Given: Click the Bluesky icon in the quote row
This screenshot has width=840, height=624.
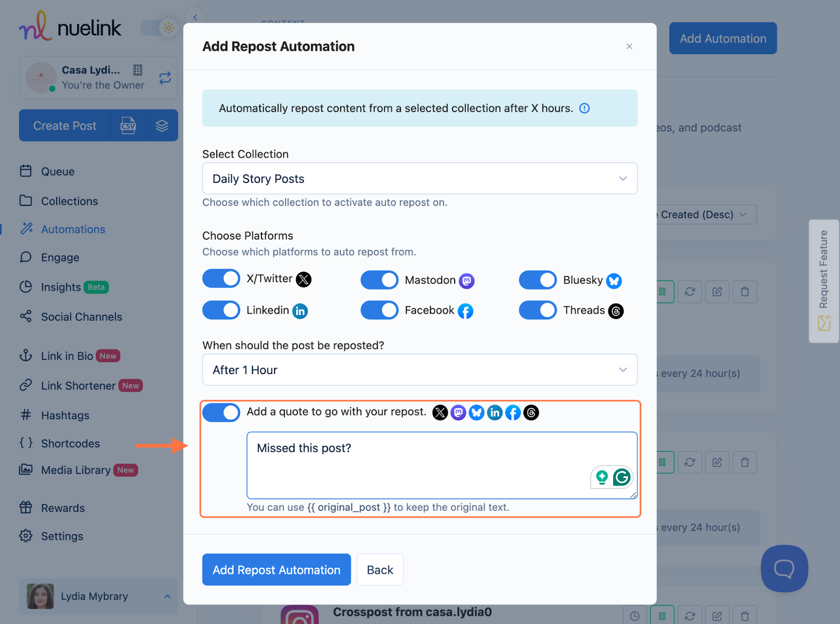Looking at the screenshot, I should tap(477, 413).
